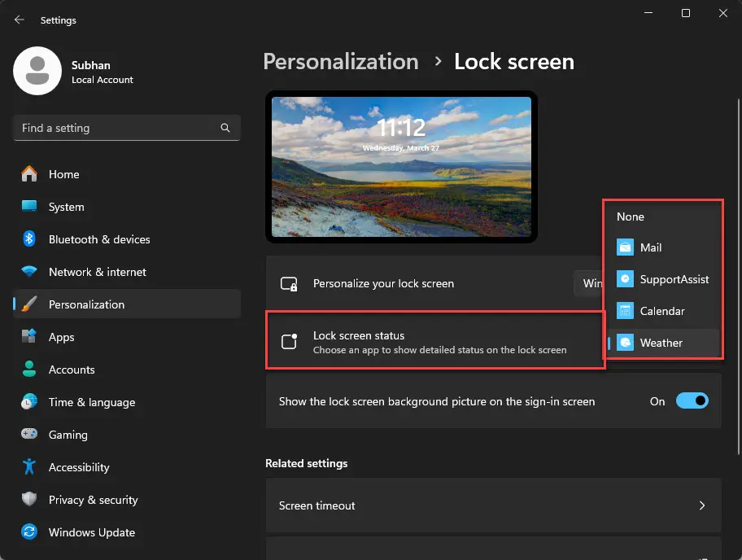Viewport: 742px width, 560px height.
Task: Open the System settings category
Action: 127,207
